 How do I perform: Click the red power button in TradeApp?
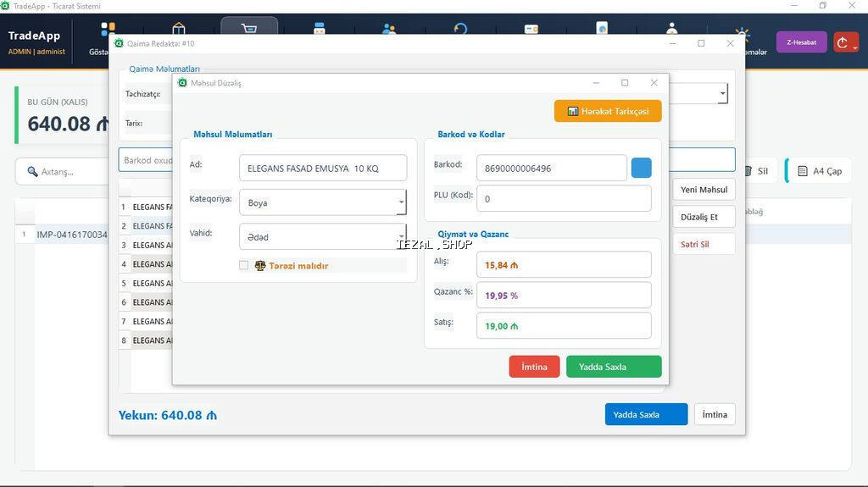click(846, 42)
